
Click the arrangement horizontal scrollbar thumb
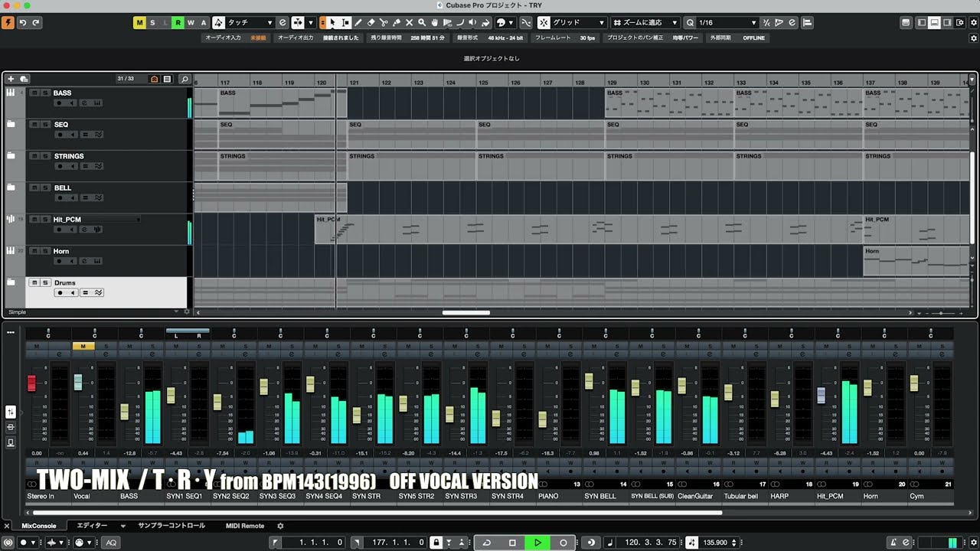coord(466,312)
